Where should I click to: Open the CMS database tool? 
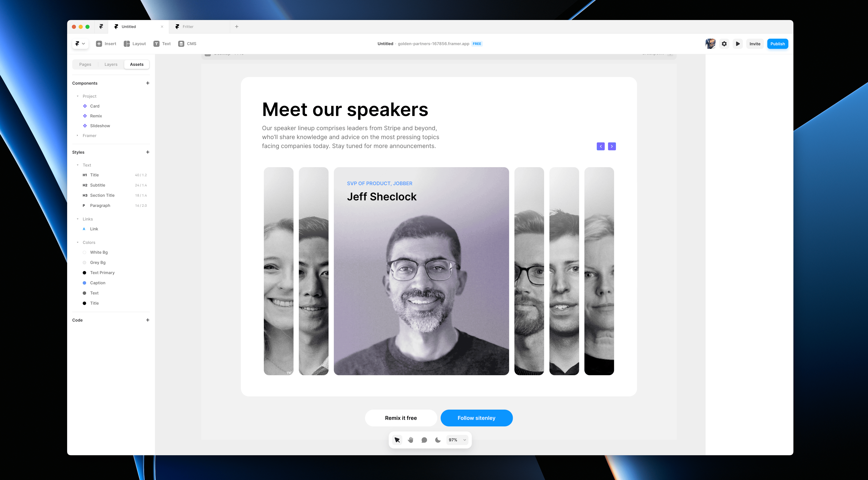[187, 44]
